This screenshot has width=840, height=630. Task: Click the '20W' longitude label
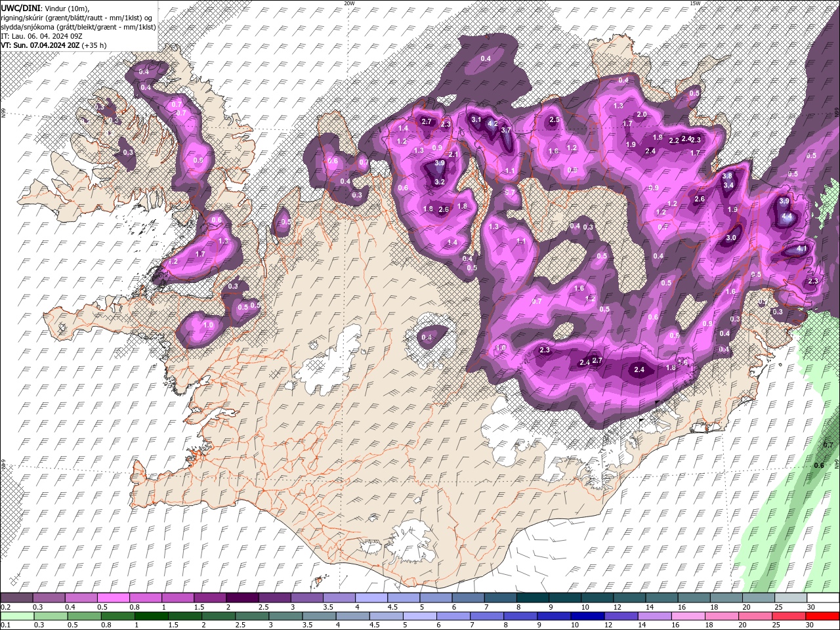(x=349, y=3)
